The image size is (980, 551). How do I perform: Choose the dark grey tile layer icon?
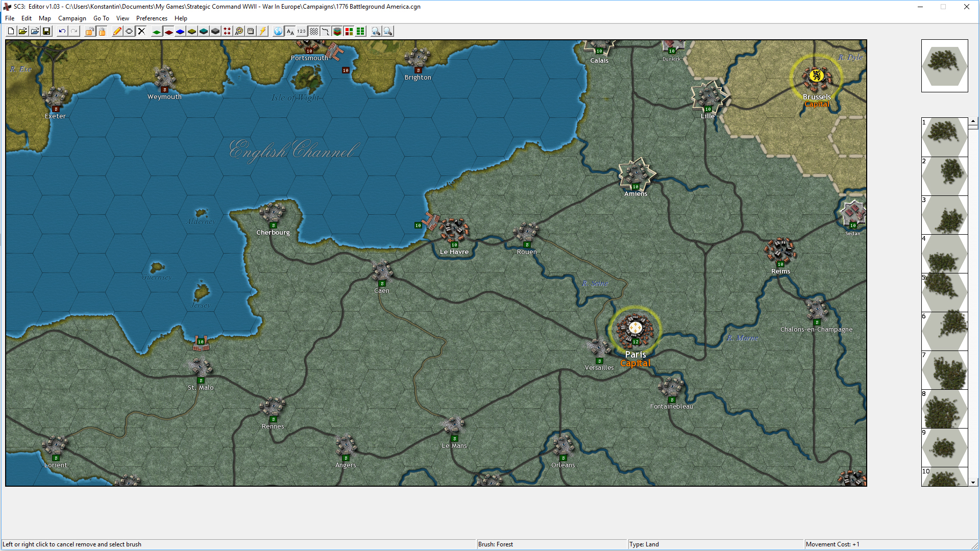215,31
